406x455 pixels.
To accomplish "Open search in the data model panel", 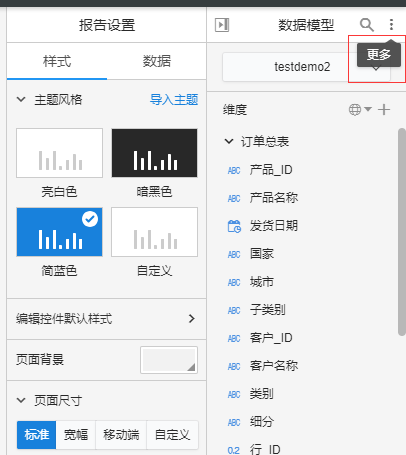I will [367, 25].
